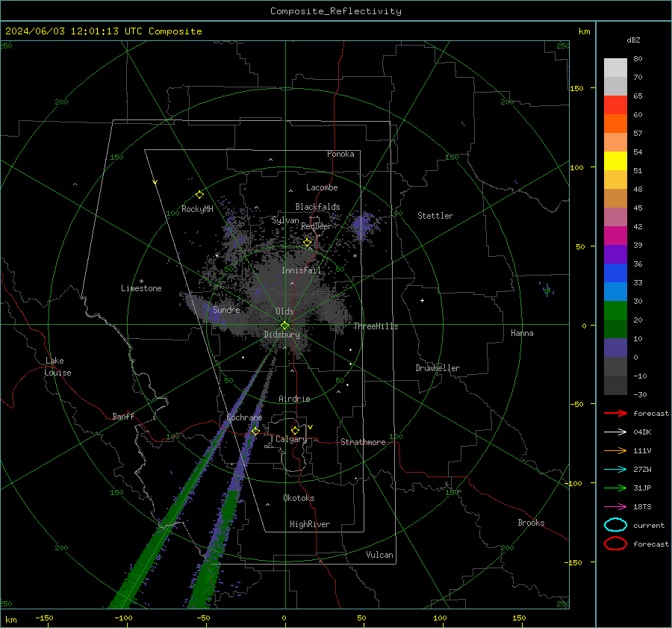672x628 pixels.
Task: Click the yellow diamond marker near RockyMH
Action: (199, 195)
